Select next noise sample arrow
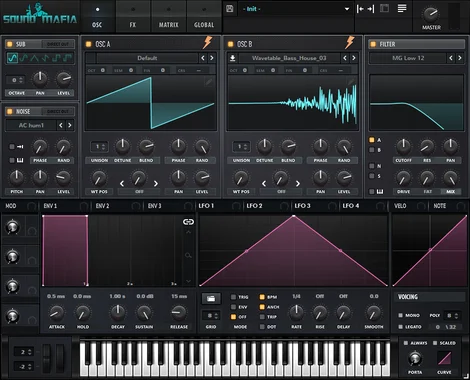Viewport: 470px width, 380px height. 70,125
